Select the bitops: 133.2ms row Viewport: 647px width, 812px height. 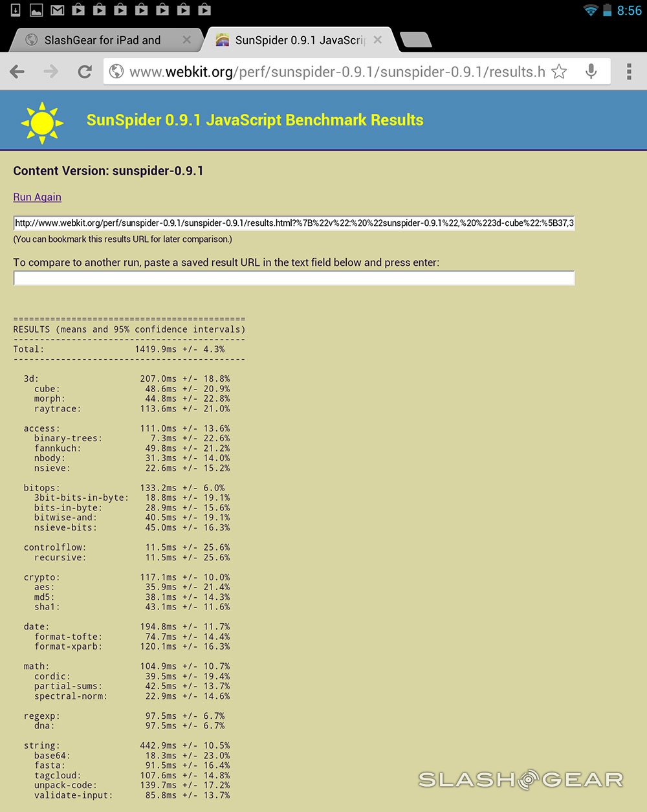[x=124, y=488]
